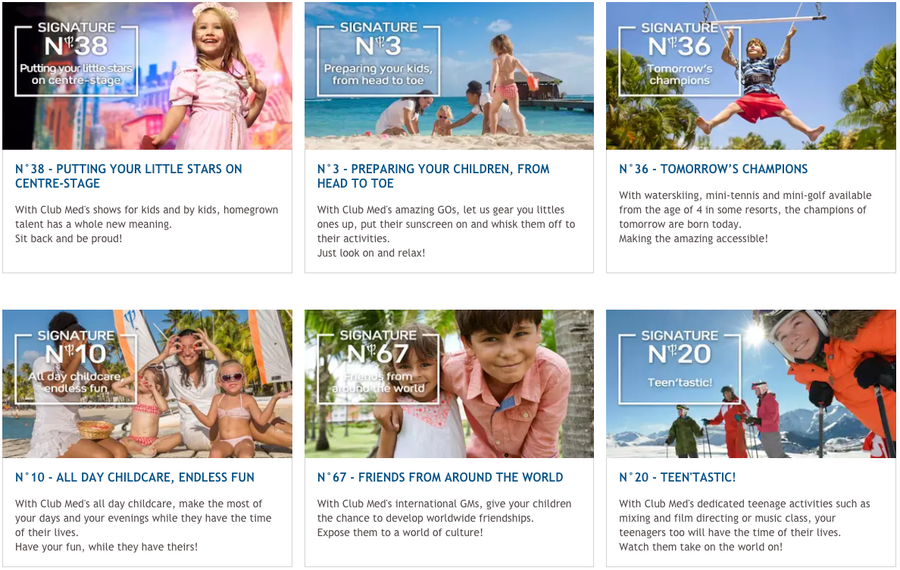The image size is (900, 570).
Task: Select the Signature N°38 badge overlay
Action: [x=76, y=59]
